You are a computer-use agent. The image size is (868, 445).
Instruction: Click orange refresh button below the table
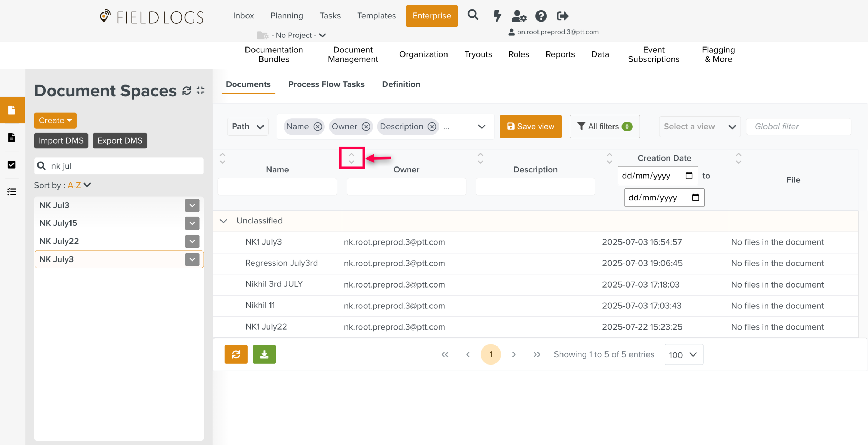(236, 354)
